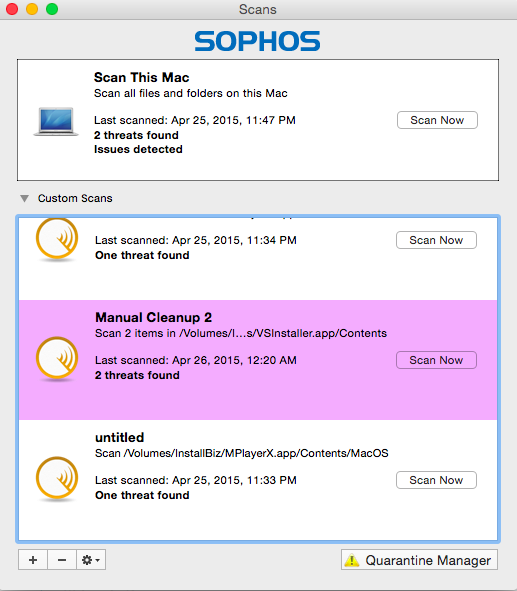Click 'Last scanned: Apr 26, 2015, 12:20 AM'
Image resolution: width=517 pixels, height=591 pixels.
196,360
